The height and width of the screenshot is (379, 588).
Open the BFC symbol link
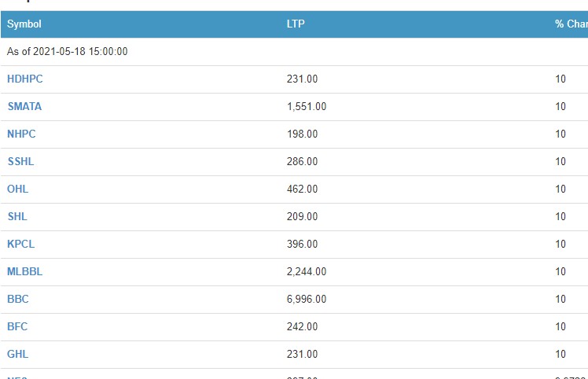pos(17,326)
